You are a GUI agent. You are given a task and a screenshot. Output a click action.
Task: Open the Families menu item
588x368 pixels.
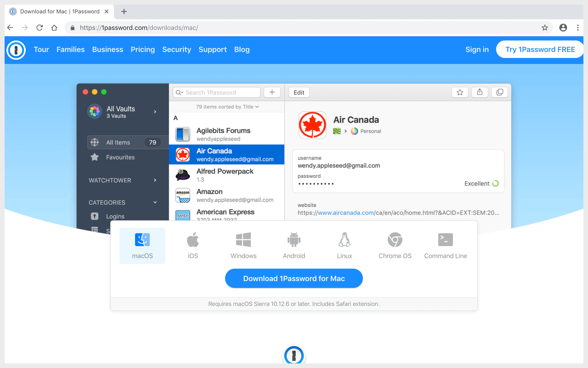point(71,50)
